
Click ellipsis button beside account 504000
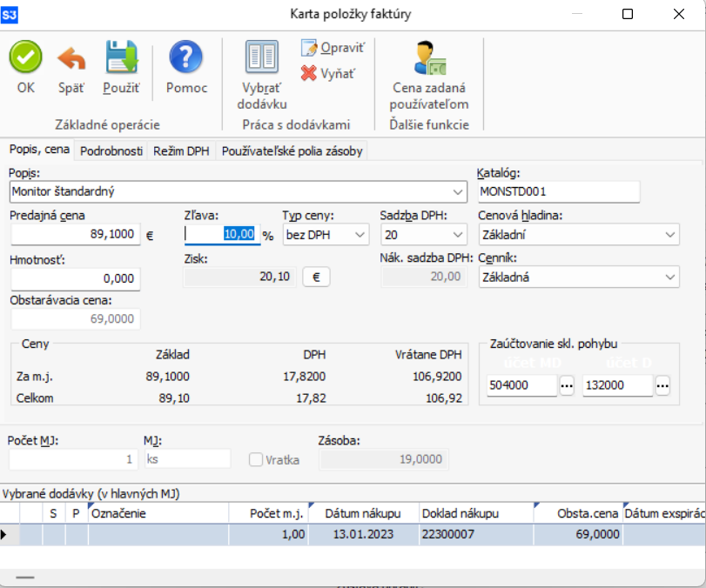567,386
